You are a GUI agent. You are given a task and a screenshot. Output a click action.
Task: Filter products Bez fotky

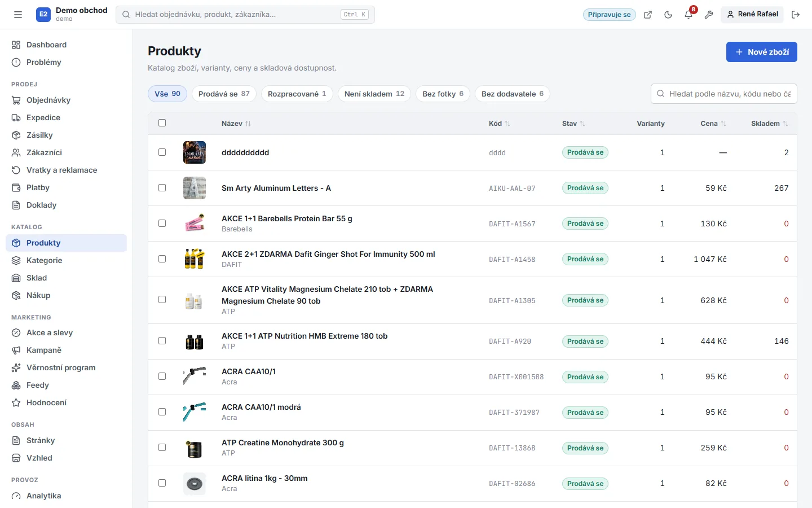pyautogui.click(x=443, y=94)
